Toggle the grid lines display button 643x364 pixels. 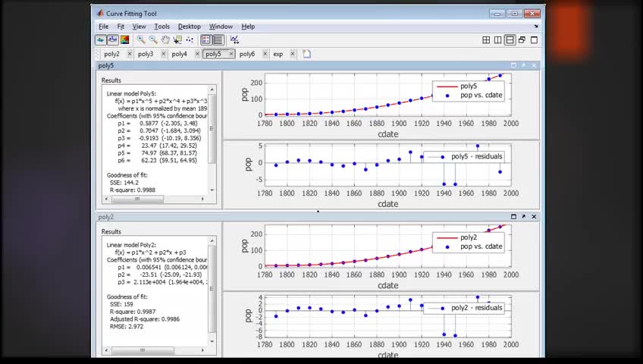click(x=218, y=39)
